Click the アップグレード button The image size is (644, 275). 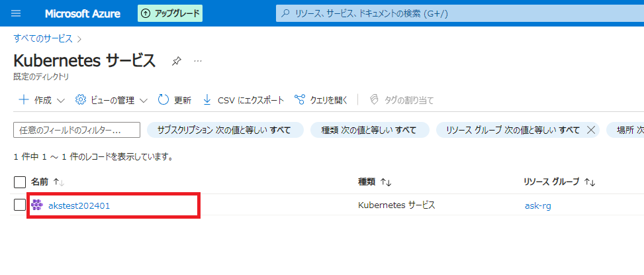tap(170, 13)
